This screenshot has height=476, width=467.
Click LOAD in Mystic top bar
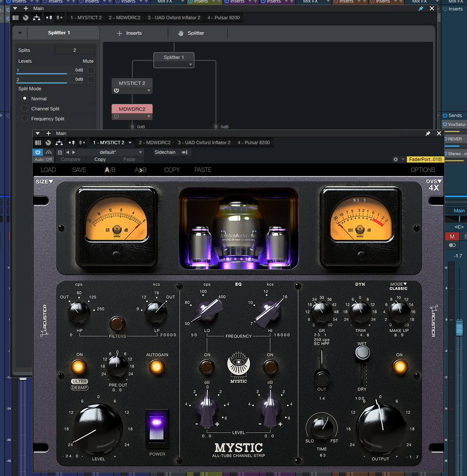point(48,170)
